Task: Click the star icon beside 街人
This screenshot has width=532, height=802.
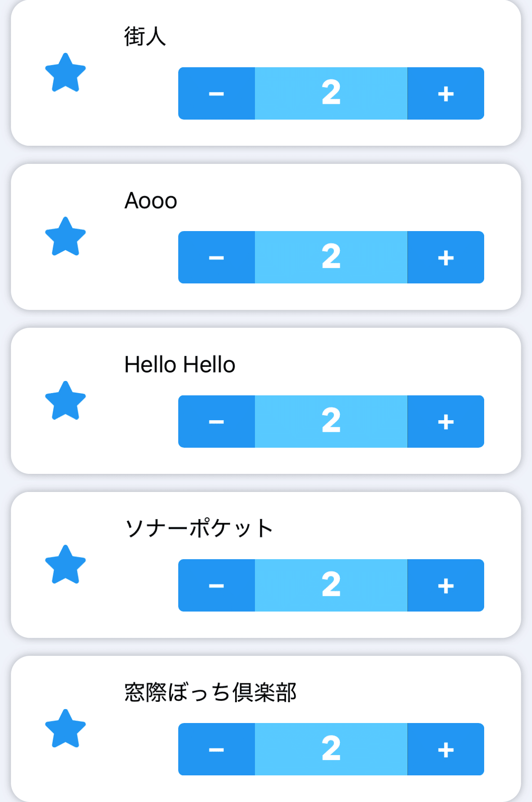Action: click(65, 73)
